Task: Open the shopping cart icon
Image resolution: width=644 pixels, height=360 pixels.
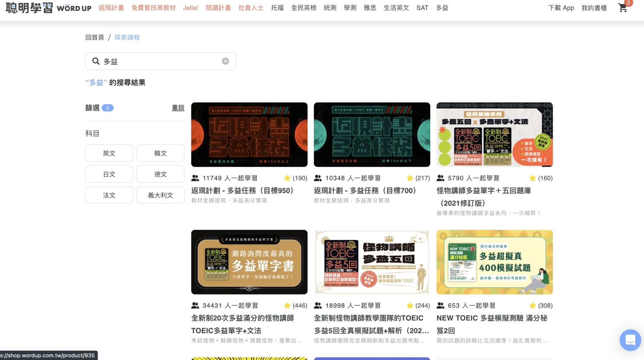Action: [623, 8]
